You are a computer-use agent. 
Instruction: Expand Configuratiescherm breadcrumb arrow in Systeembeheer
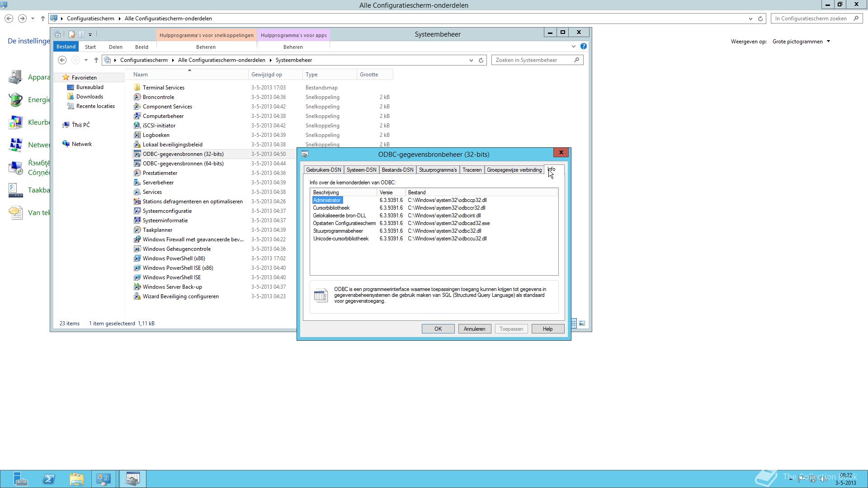(x=173, y=60)
